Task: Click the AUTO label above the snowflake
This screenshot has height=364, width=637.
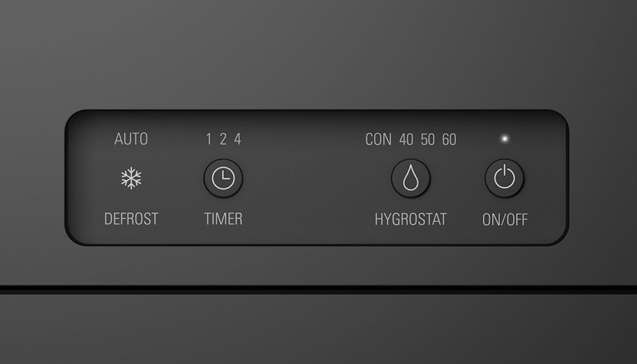Action: (131, 139)
